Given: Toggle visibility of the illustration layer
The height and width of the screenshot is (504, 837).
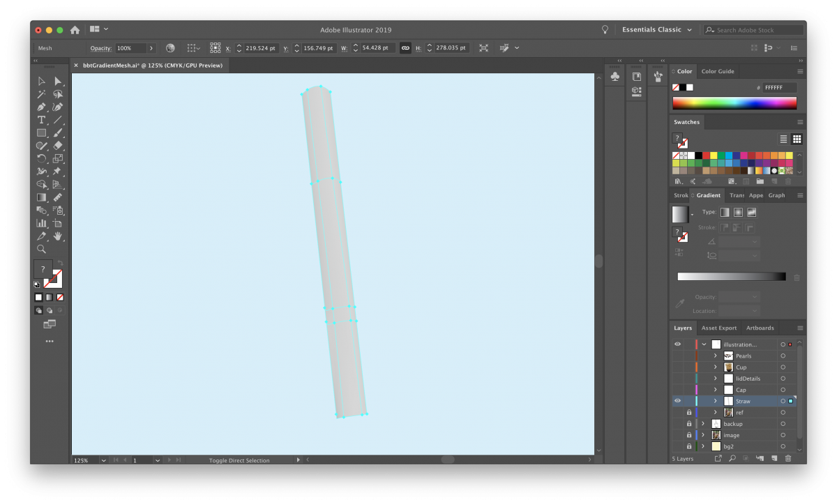Looking at the screenshot, I should point(677,344).
